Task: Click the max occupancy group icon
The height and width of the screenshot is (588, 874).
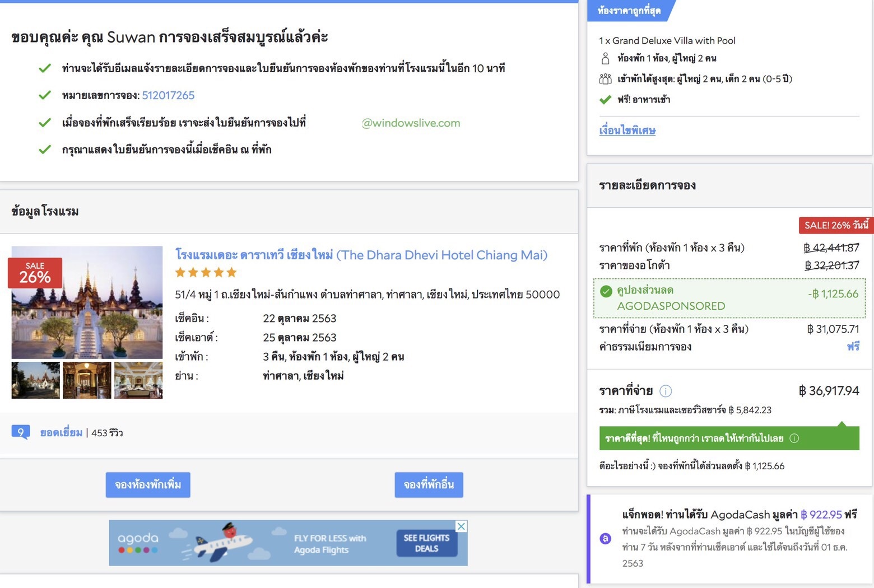Action: (605, 79)
